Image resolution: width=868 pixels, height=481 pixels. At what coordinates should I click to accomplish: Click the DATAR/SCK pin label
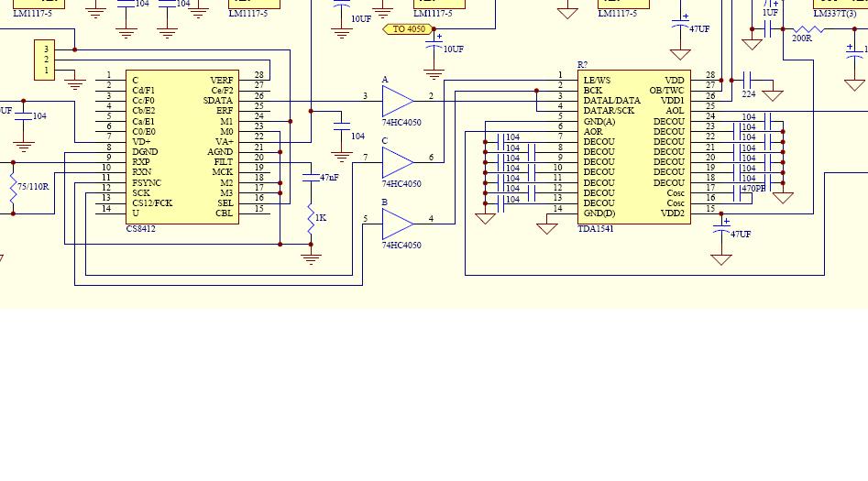coord(609,111)
